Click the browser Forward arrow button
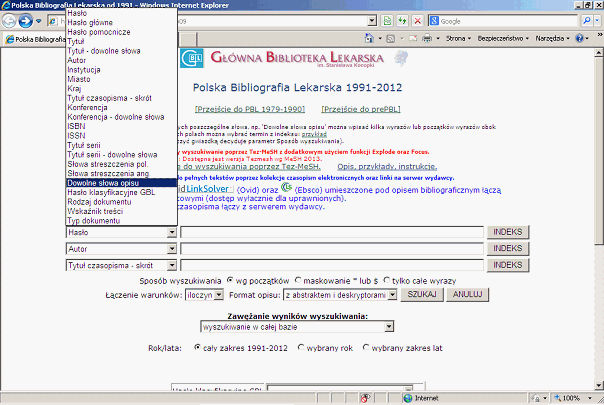Screen dimensions: 604x405 (25, 21)
